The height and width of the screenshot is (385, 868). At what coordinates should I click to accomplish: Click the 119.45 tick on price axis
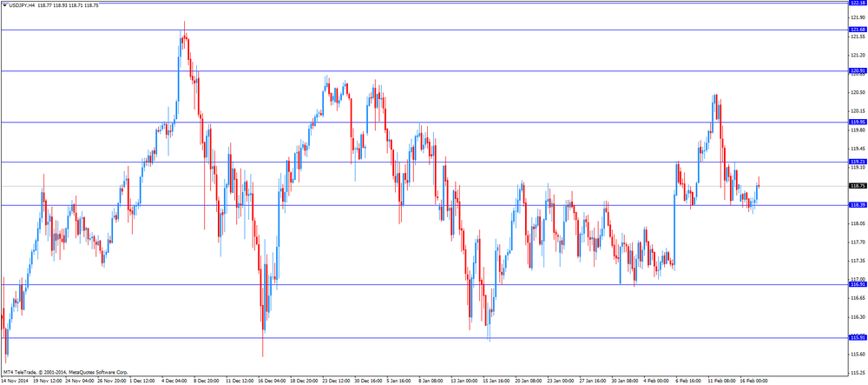tap(858, 149)
